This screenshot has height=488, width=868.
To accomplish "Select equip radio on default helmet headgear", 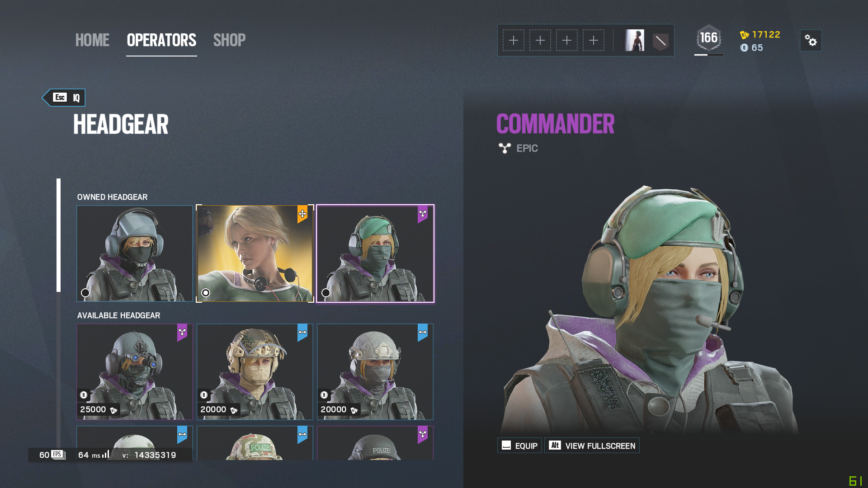I will coord(85,293).
